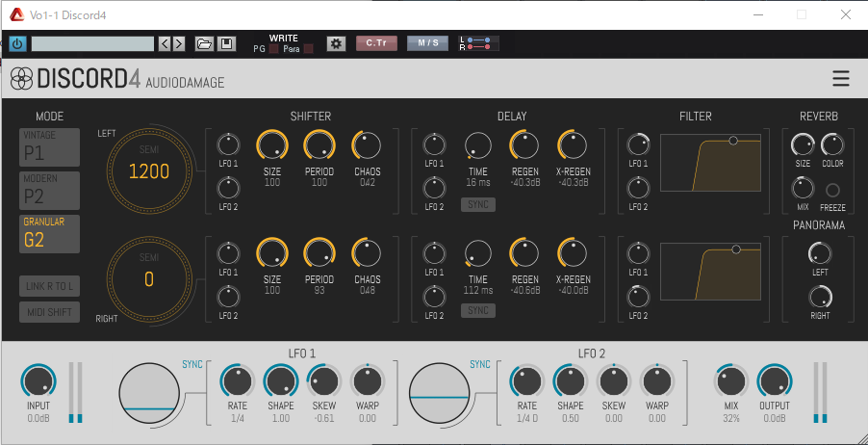Click LFO 1 SHAPE knob
This screenshot has height=445, width=868.
coord(281,381)
